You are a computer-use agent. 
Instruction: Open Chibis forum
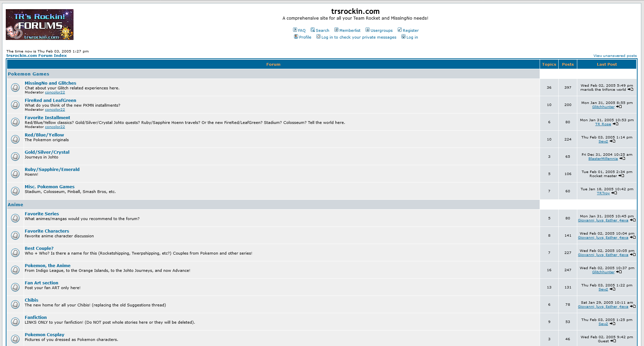click(32, 300)
